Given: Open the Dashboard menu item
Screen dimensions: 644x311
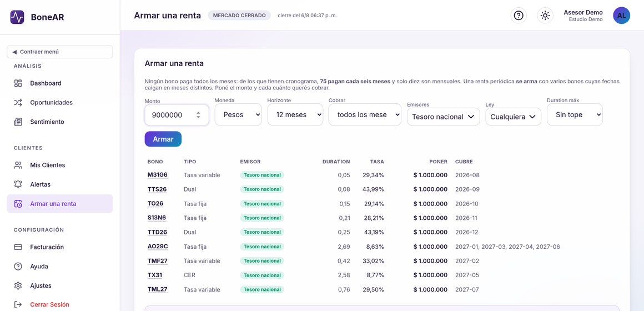Looking at the screenshot, I should click(x=60, y=83).
